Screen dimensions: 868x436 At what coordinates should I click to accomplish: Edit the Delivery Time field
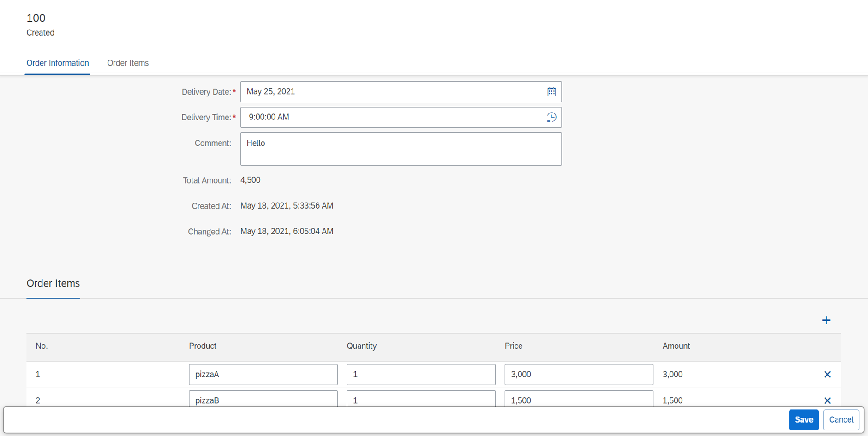pyautogui.click(x=401, y=118)
